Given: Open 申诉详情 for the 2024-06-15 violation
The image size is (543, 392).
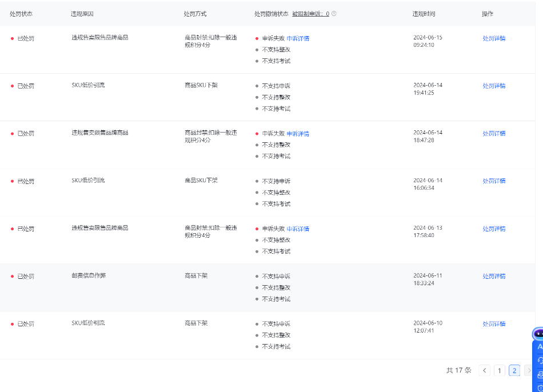Looking at the screenshot, I should coord(298,38).
